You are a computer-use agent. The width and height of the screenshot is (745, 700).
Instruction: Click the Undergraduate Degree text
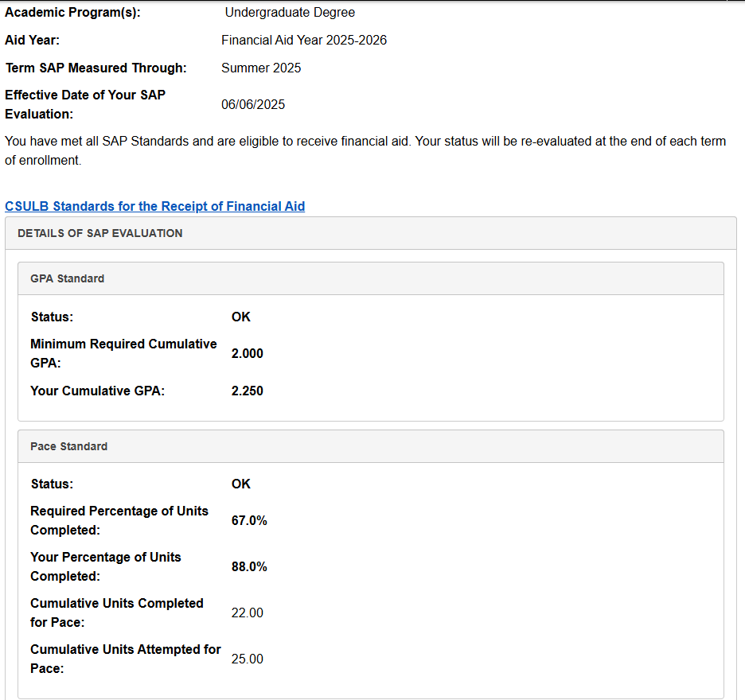pos(290,12)
